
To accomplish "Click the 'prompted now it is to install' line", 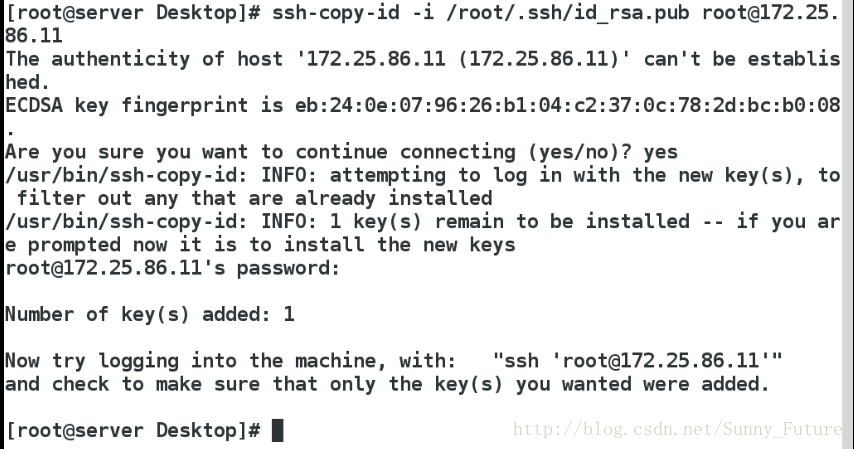I will coord(260,245).
